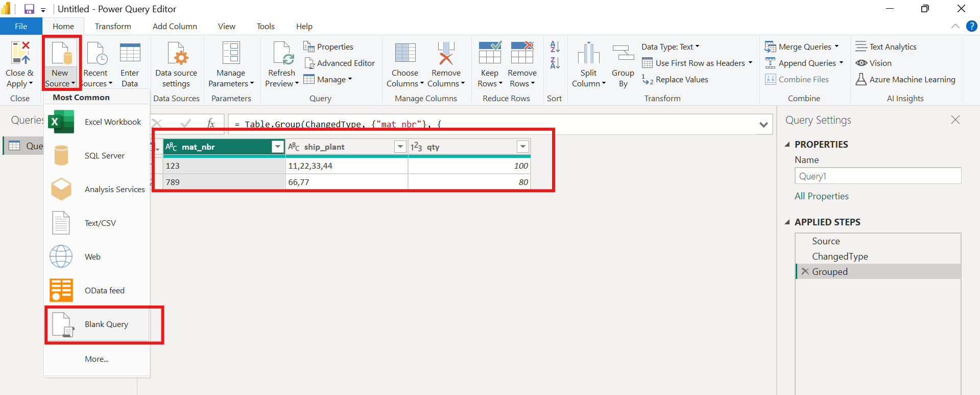Select SQL Server source

(97, 156)
